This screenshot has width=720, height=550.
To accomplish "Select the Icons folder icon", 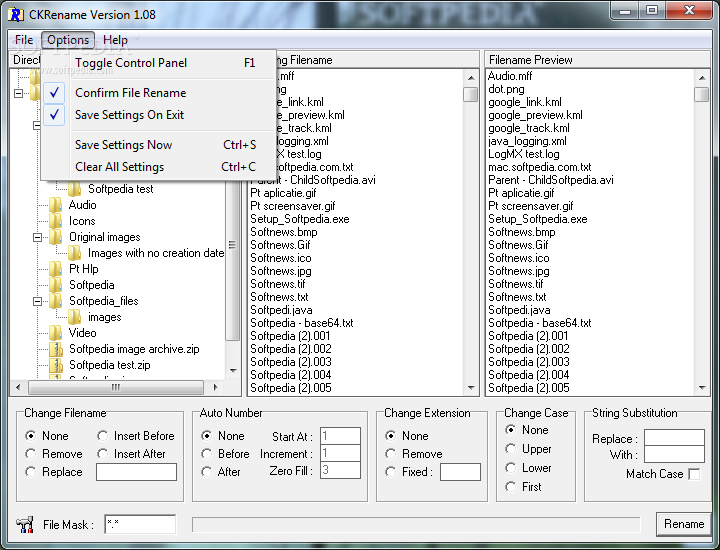I will pyautogui.click(x=56, y=221).
